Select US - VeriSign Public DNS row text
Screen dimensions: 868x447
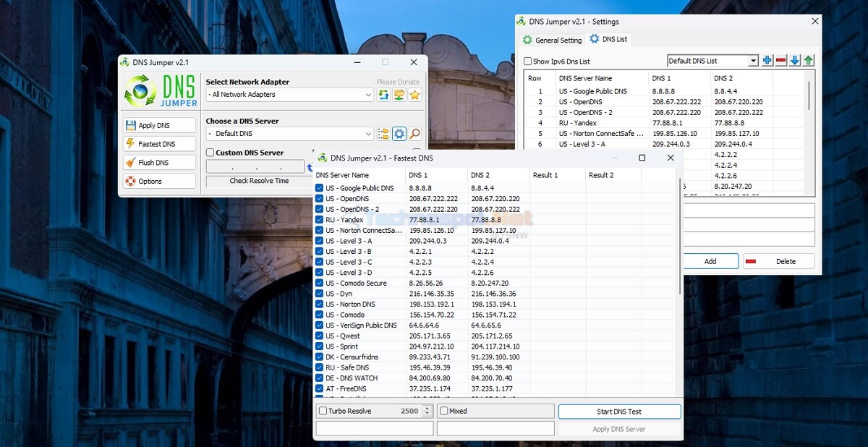tap(361, 325)
